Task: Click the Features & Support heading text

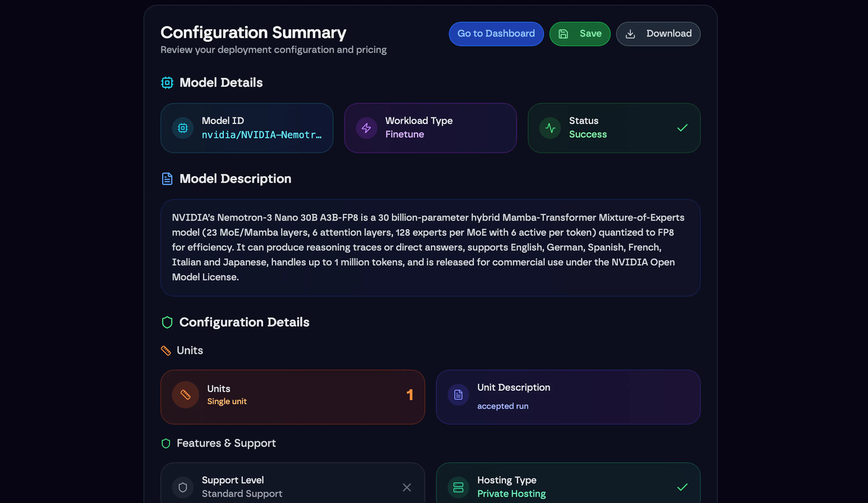Action: pos(226,443)
